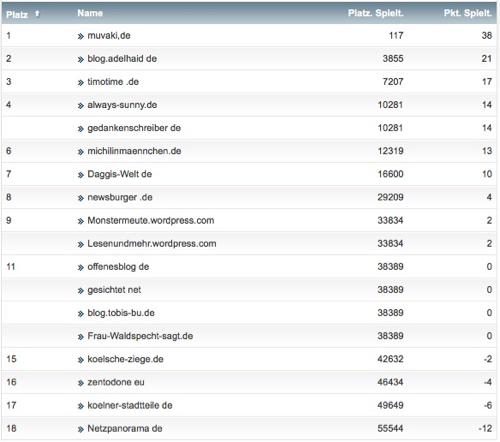The image size is (500, 442).
Task: Click the arrow icon before always-sunny.de
Action: click(80, 106)
